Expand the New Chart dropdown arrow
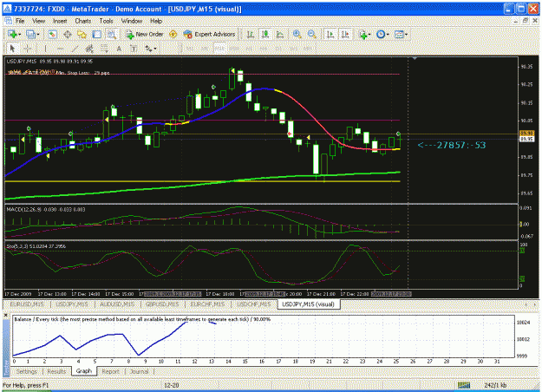 click(x=19, y=34)
